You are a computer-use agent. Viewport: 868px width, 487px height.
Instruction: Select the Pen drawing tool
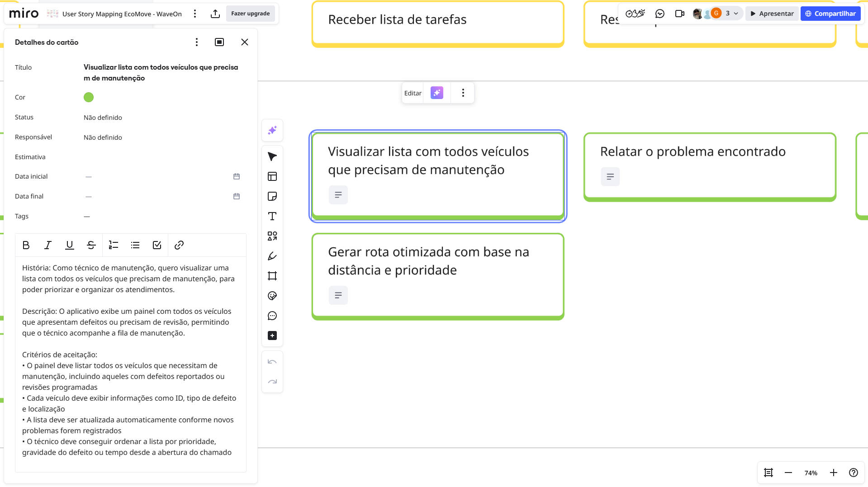(272, 256)
